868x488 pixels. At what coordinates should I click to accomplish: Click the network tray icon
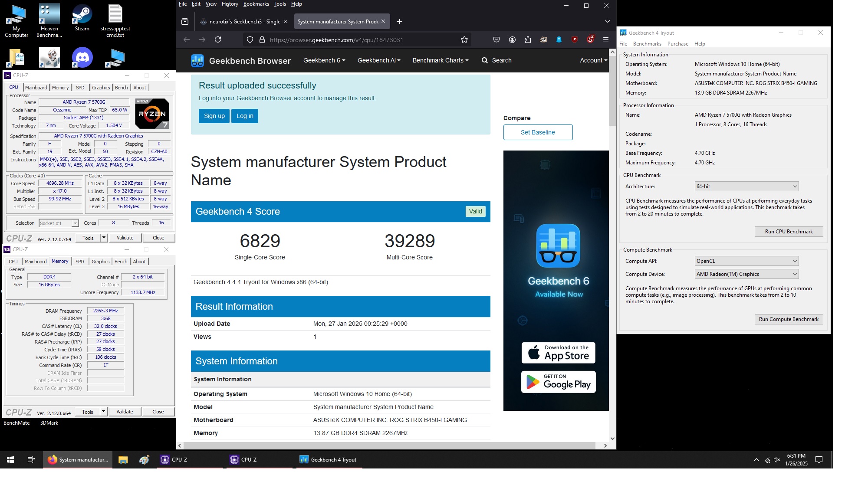767,460
